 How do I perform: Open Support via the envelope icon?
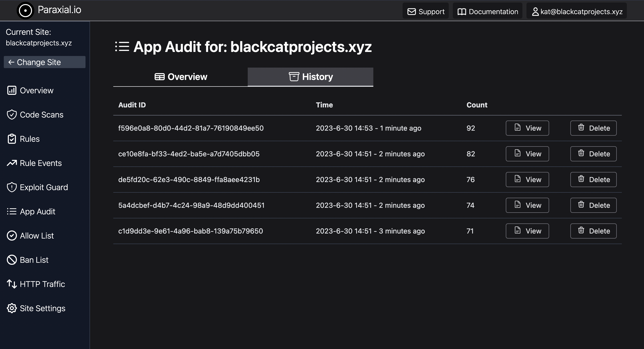click(x=411, y=12)
